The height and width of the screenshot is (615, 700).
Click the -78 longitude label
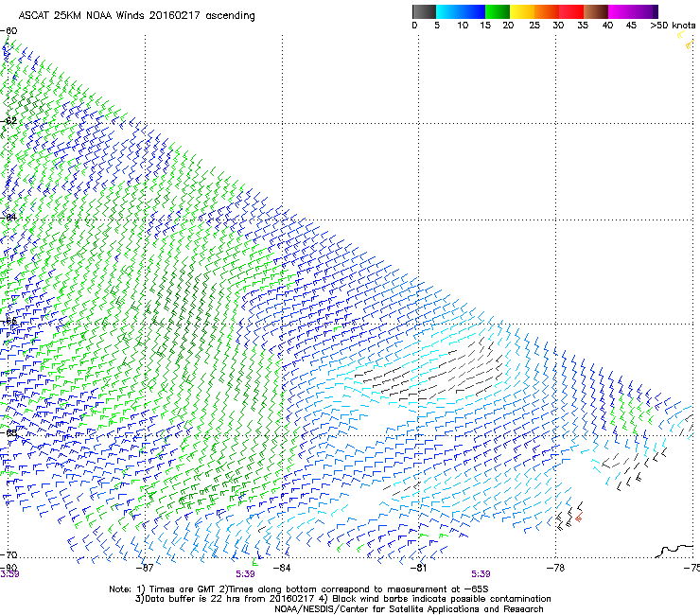[555, 568]
